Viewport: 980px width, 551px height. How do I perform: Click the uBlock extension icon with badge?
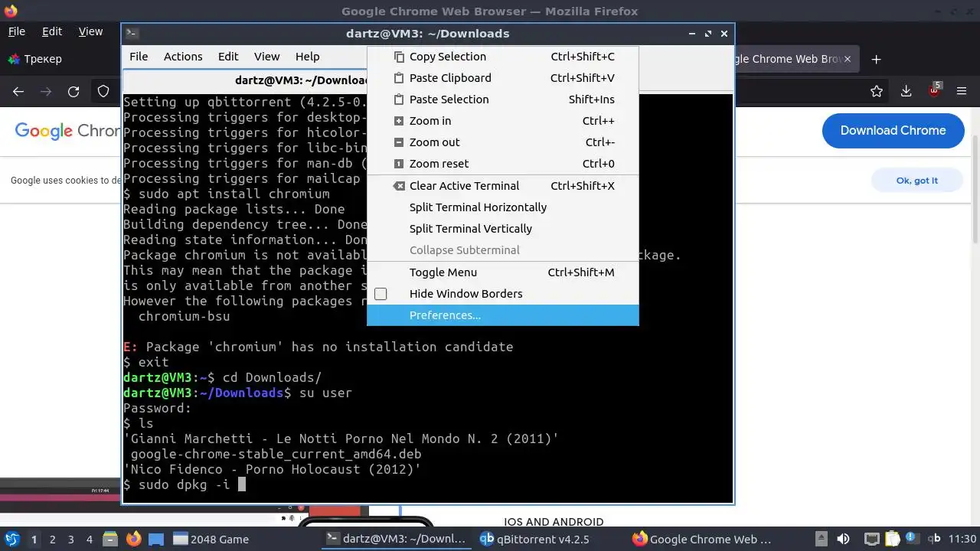[x=934, y=90]
